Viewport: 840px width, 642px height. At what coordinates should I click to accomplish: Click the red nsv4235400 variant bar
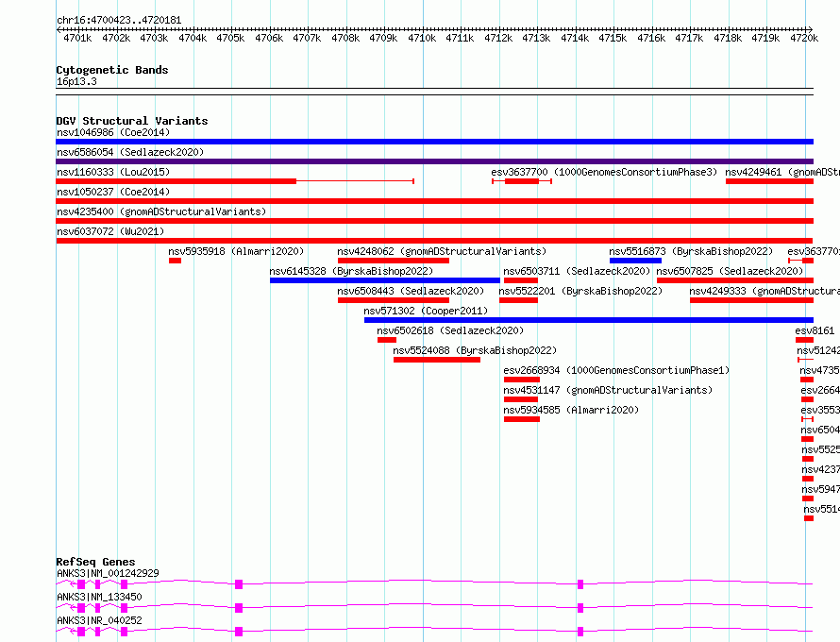click(434, 221)
